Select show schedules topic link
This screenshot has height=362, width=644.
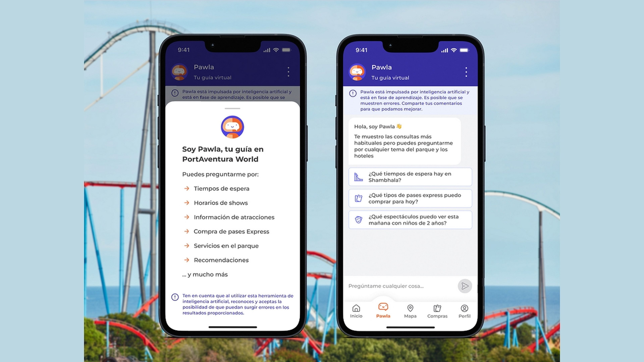(221, 202)
